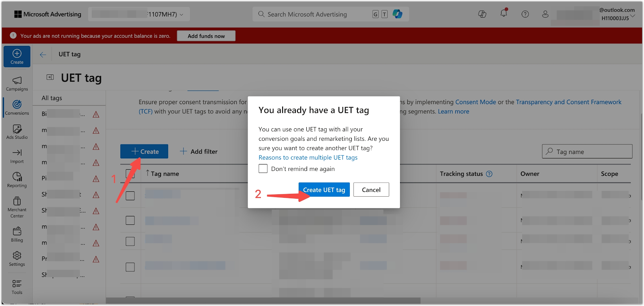The image size is (644, 306).
Task: Click Add filter
Action: pos(198,152)
